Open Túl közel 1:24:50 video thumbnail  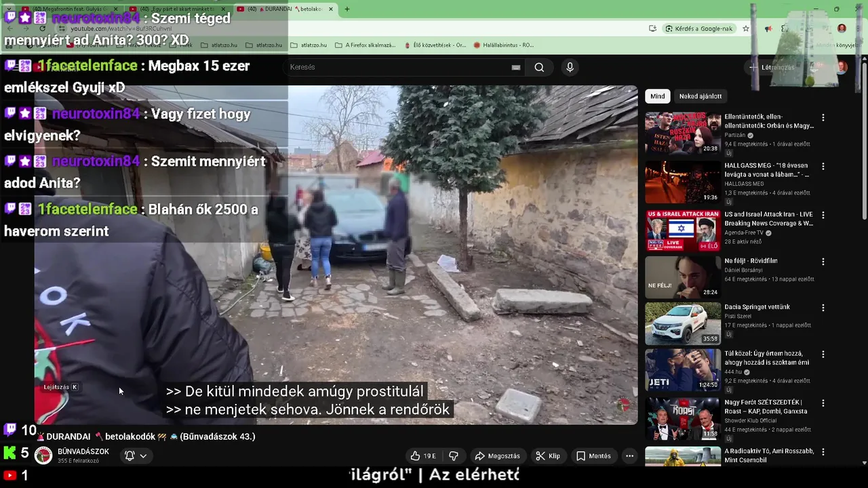click(683, 370)
